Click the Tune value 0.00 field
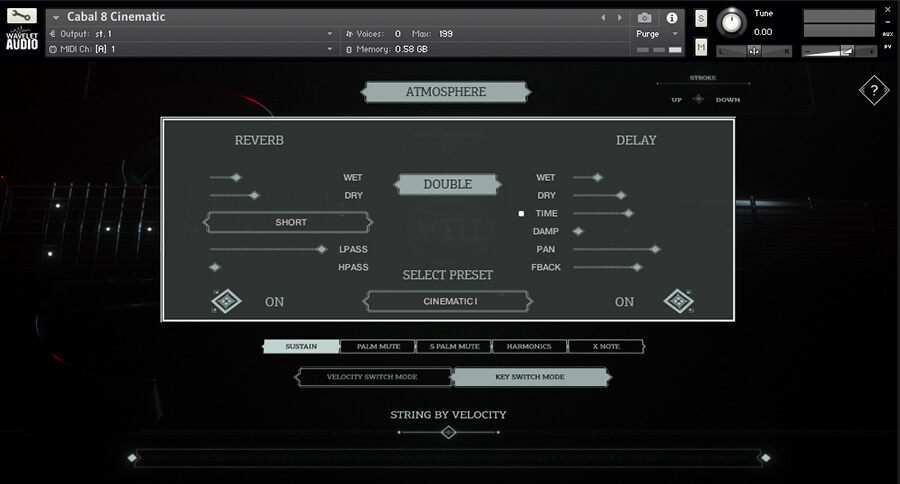The height and width of the screenshot is (484, 900). click(763, 32)
